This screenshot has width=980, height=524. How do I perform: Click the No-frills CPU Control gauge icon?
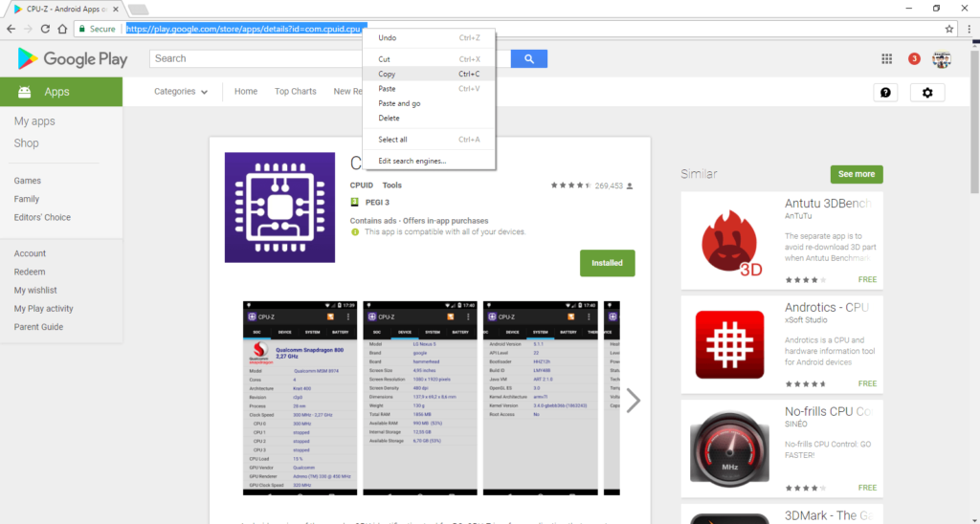click(x=729, y=448)
